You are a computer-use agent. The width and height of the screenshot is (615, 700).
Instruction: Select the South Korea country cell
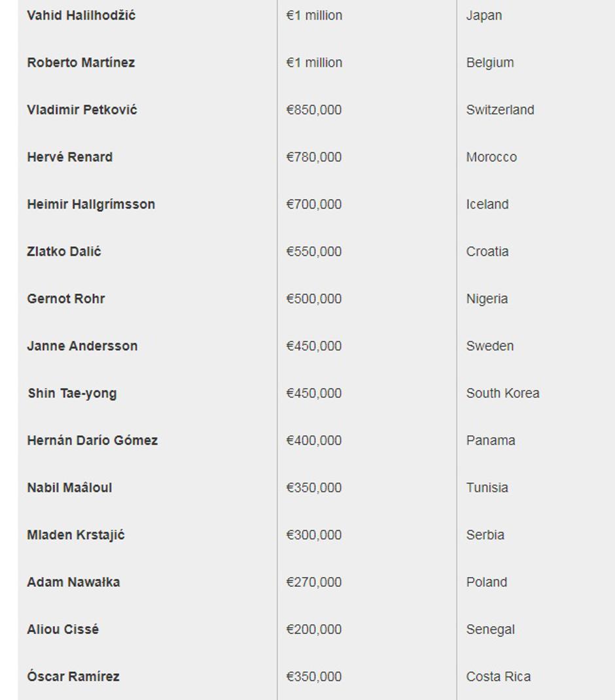coord(502,393)
